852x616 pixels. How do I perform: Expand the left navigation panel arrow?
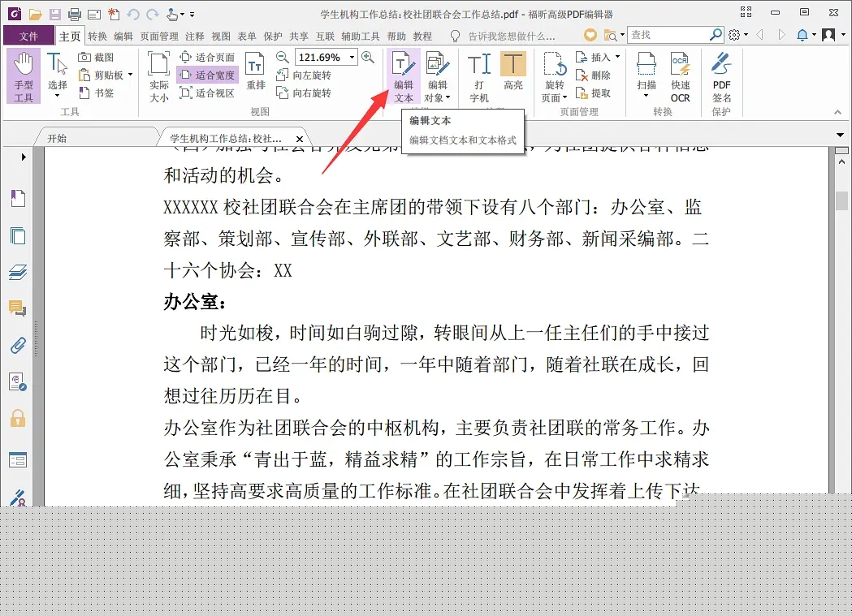[24, 157]
